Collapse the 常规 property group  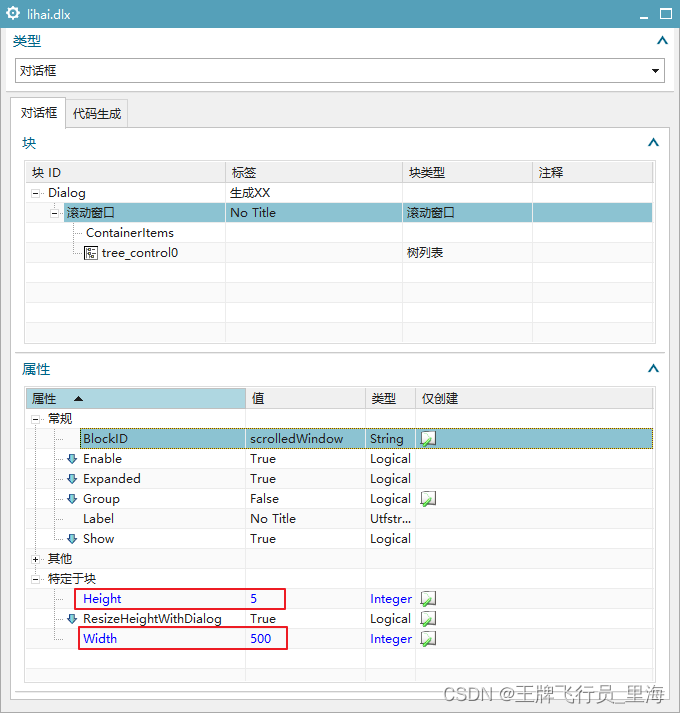[x=35, y=419]
